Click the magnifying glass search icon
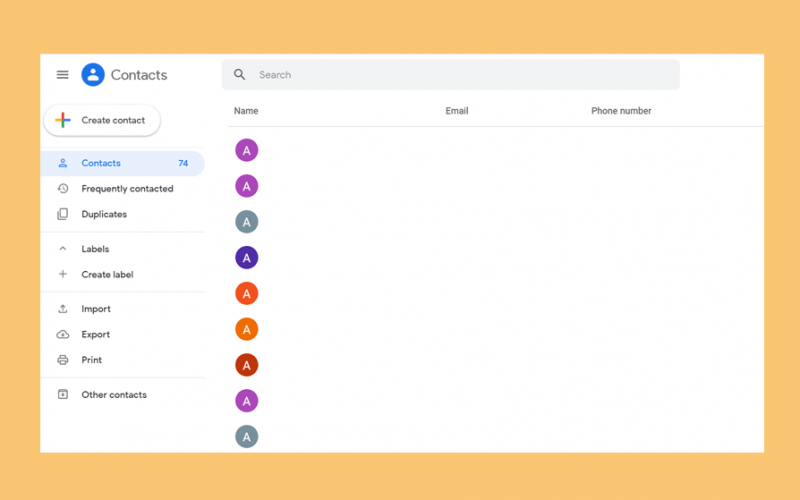The width and height of the screenshot is (800, 500). tap(239, 74)
